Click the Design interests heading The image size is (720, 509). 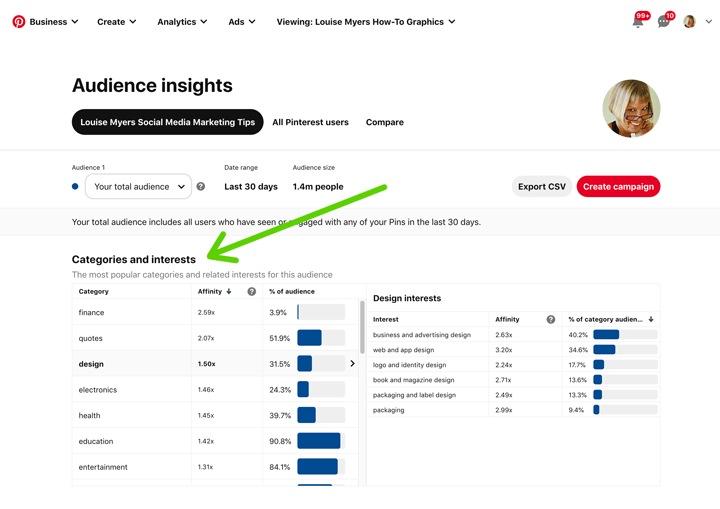tap(407, 298)
